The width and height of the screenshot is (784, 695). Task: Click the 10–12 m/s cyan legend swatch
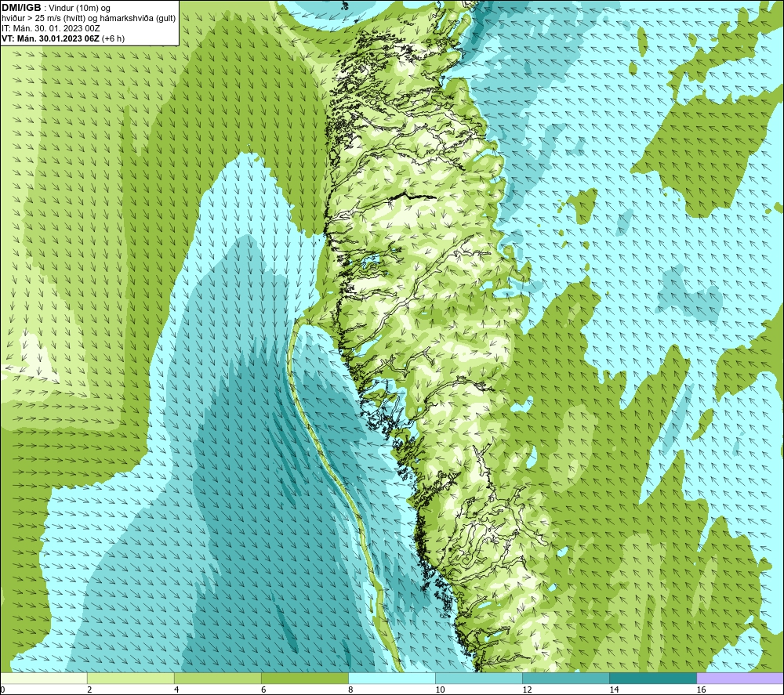click(x=478, y=678)
